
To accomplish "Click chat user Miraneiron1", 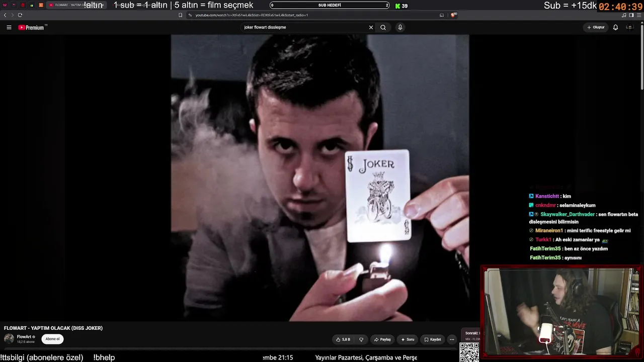I will [549, 230].
